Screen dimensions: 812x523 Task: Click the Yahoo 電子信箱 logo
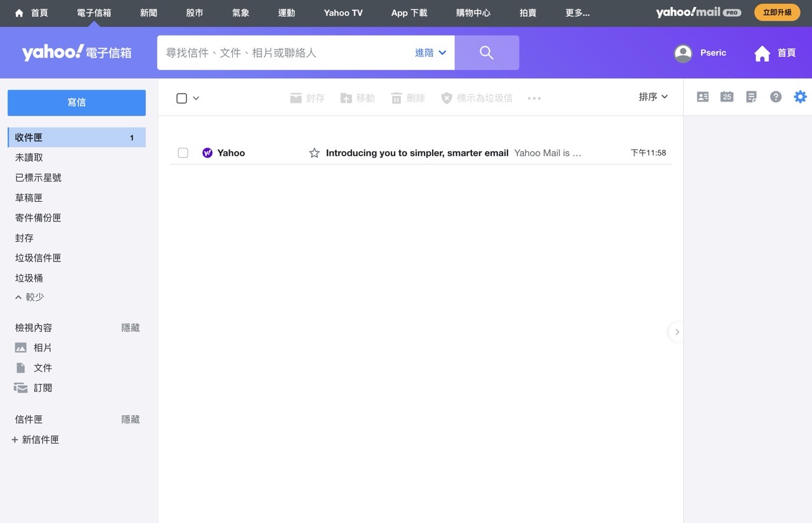(77, 53)
